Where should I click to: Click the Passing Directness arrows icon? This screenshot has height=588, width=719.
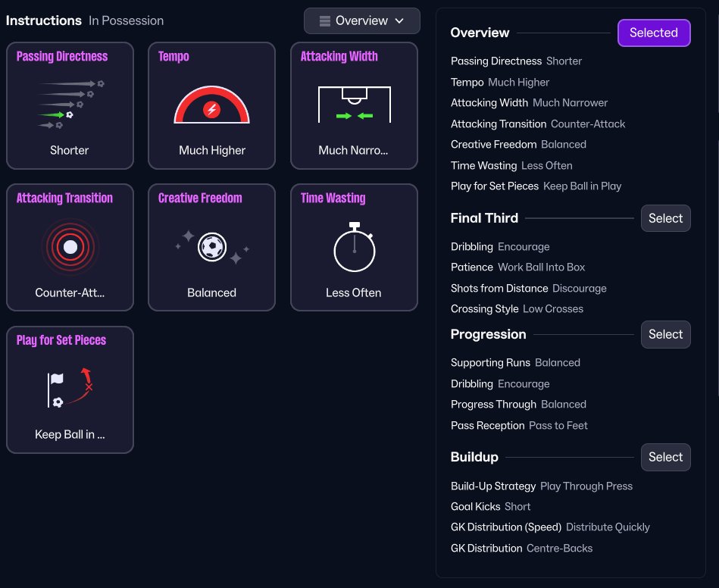(x=70, y=105)
